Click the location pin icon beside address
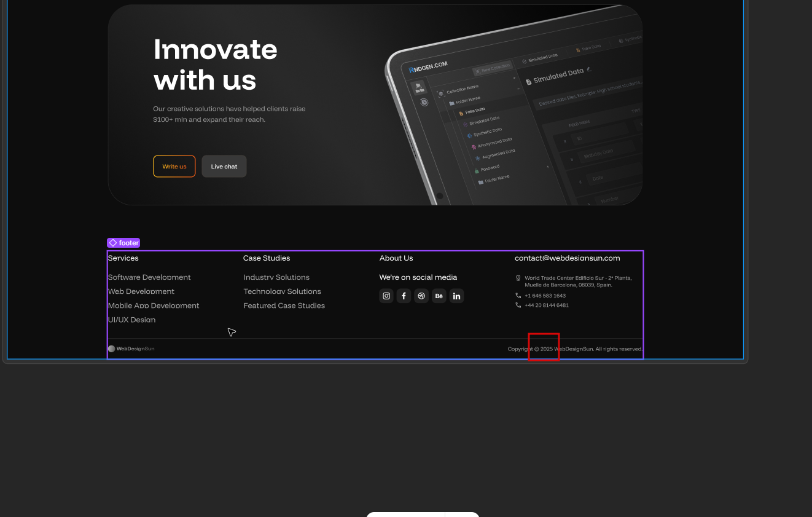 [518, 278]
